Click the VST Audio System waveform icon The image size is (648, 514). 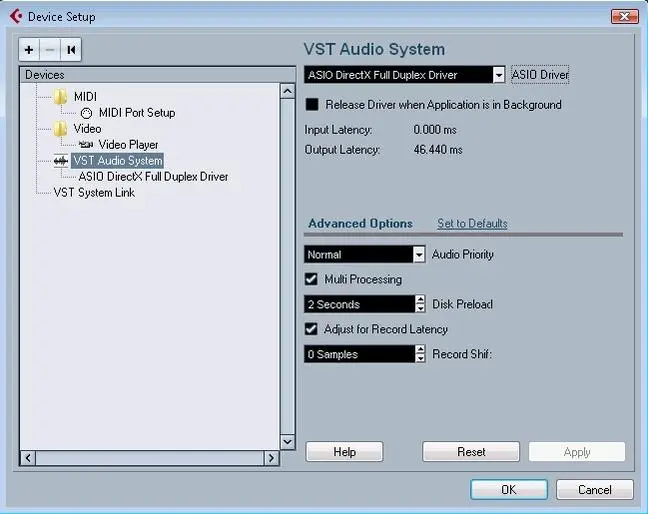click(x=61, y=161)
